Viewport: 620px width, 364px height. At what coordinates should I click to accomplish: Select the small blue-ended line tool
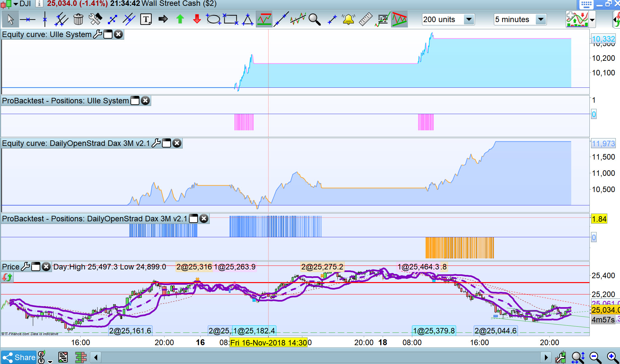(x=332, y=19)
